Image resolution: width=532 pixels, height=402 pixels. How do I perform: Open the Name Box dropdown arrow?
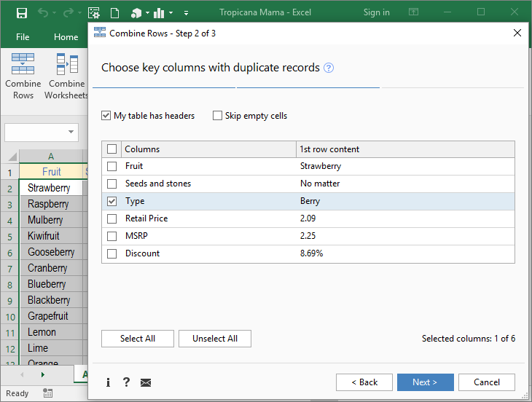[x=71, y=133]
